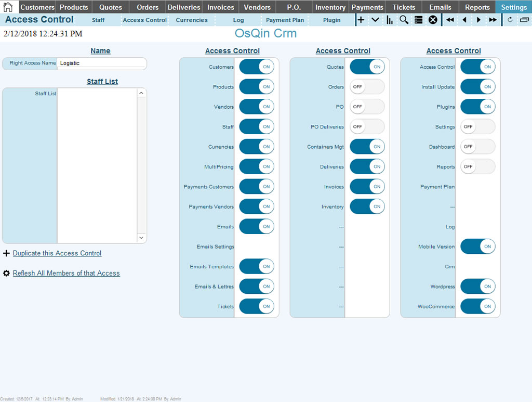Open the list view icon
The width and height of the screenshot is (532, 402).
(419, 20)
